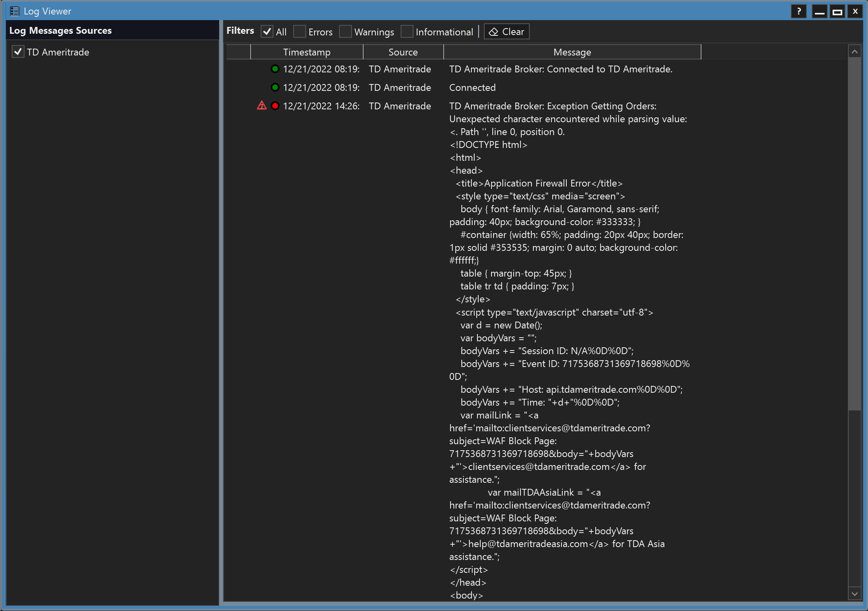
Task: Uncheck TD Ameritrade log source
Action: click(x=18, y=52)
